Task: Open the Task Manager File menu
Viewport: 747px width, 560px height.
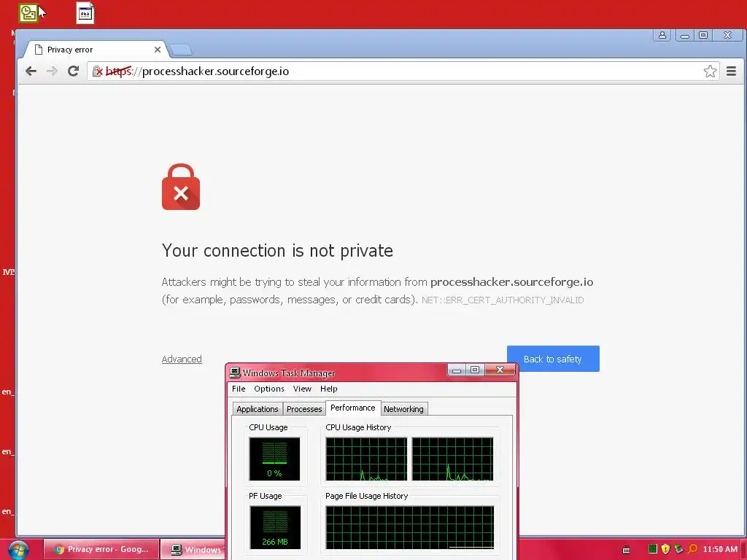Action: pos(239,389)
